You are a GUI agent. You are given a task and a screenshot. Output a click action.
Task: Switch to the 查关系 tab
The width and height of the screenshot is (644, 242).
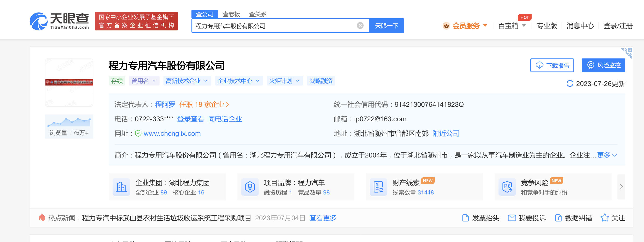pos(257,14)
